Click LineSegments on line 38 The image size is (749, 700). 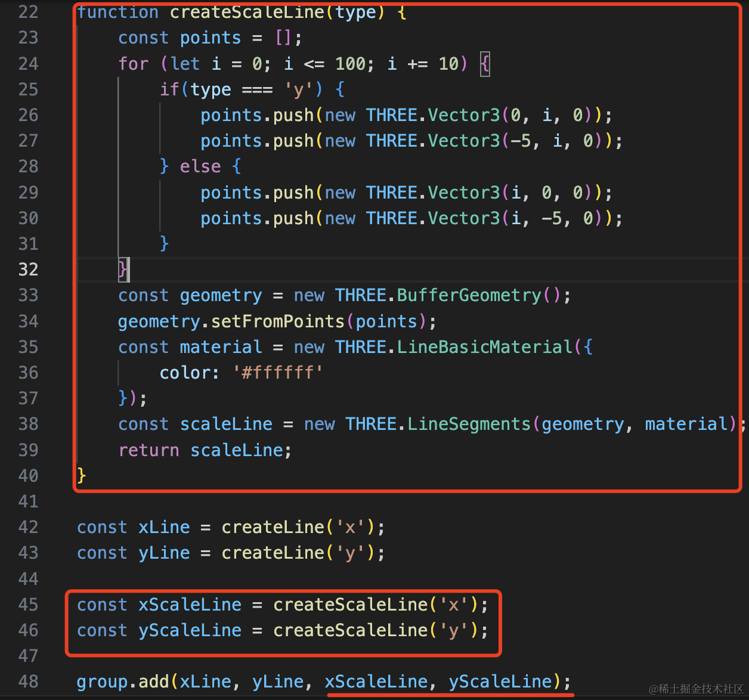(x=469, y=424)
